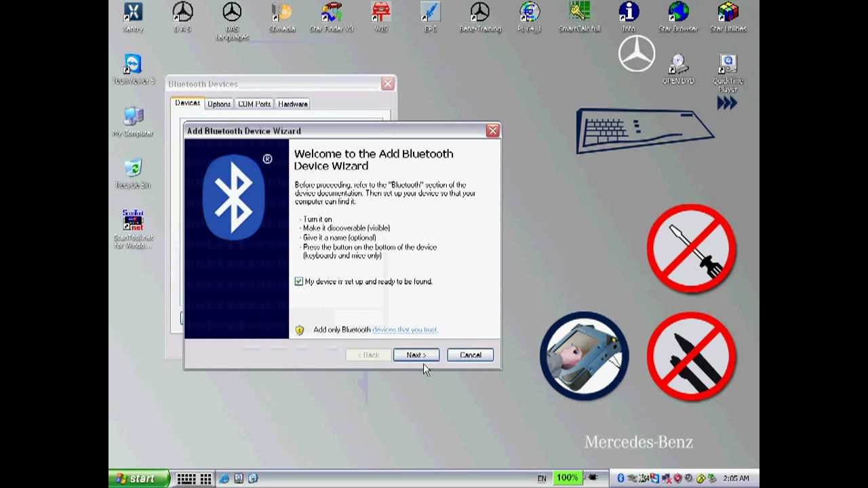Open Benz-Training desktop icon

coord(480,18)
